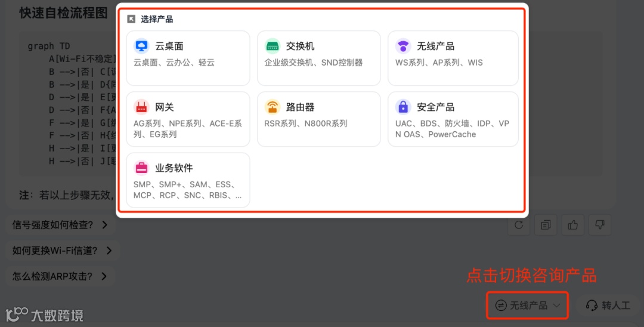Open the 无线产品 product switch dropdown
This screenshot has height=327, width=644.
click(528, 306)
